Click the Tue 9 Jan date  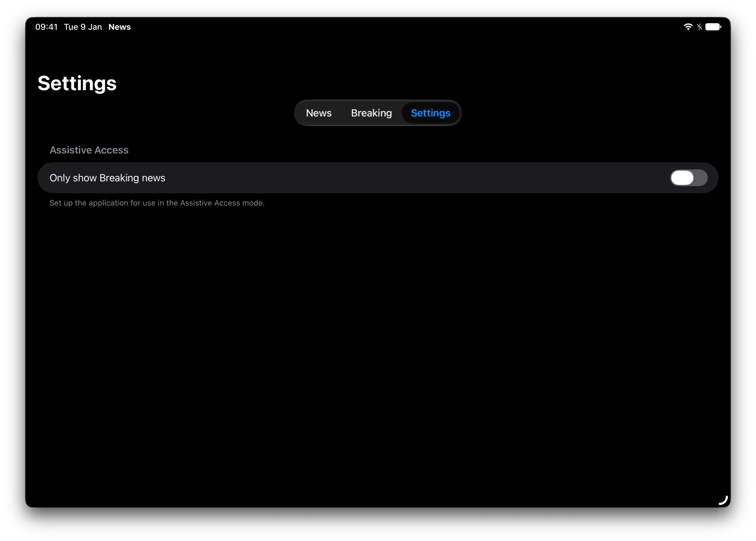pyautogui.click(x=83, y=27)
